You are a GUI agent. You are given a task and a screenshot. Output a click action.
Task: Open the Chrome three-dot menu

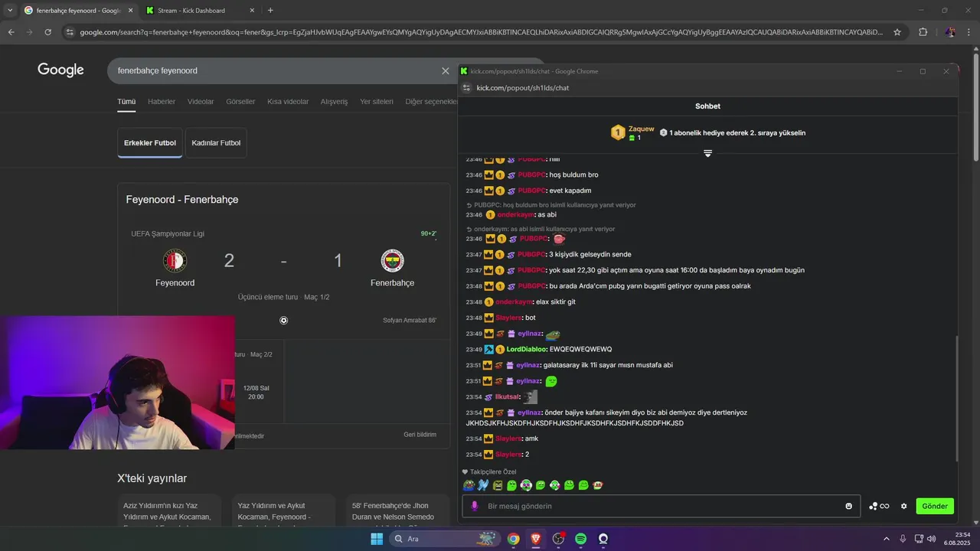click(969, 32)
